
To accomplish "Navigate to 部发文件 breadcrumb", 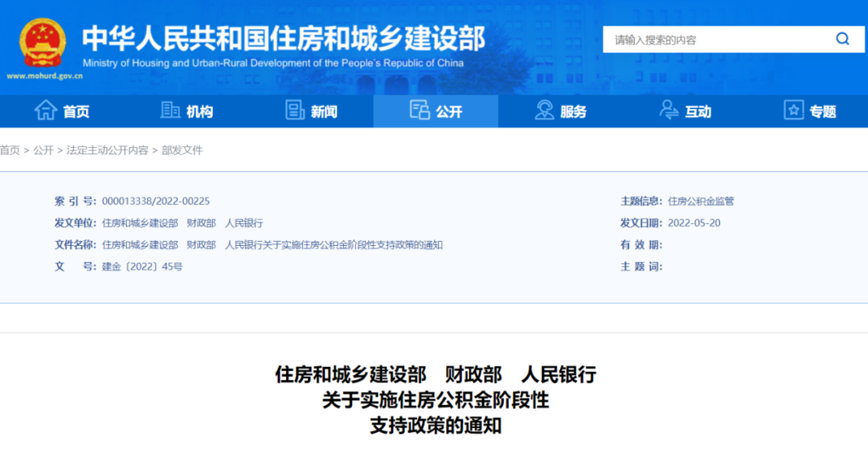I will click(x=182, y=150).
